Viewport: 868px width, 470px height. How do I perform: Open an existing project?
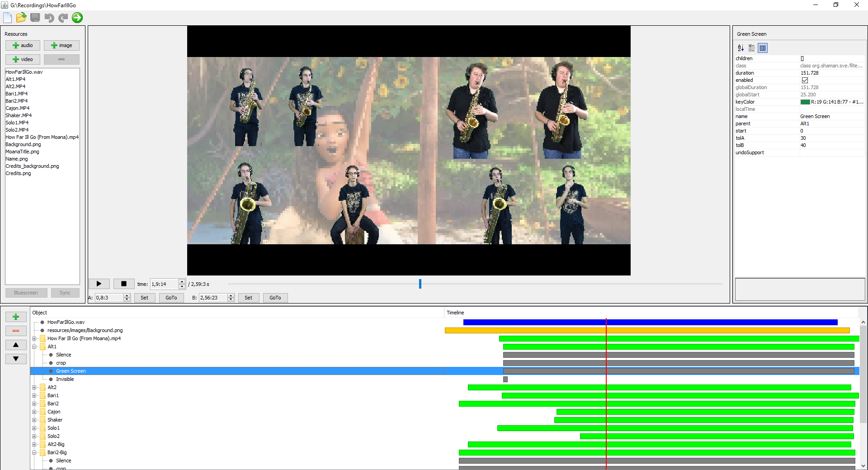point(21,18)
